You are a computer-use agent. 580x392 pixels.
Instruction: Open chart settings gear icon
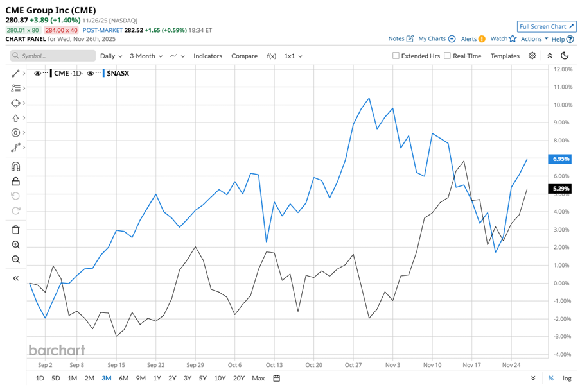click(532, 56)
